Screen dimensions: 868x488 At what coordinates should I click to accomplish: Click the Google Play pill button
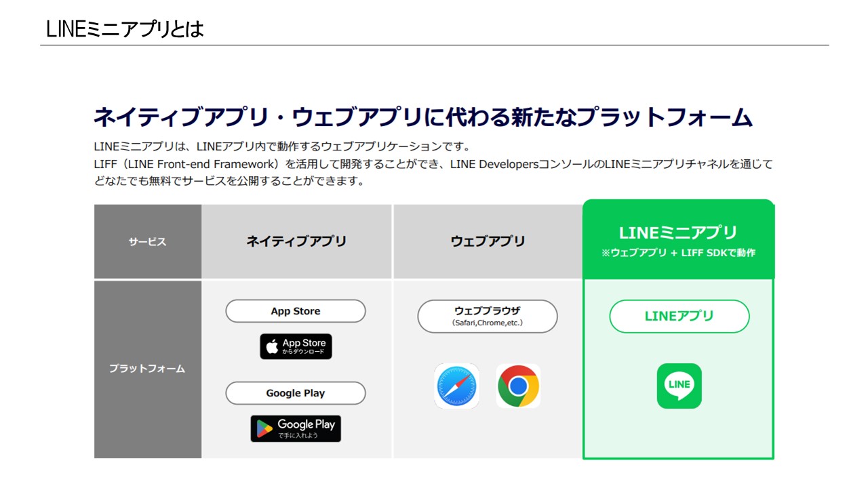(x=295, y=393)
